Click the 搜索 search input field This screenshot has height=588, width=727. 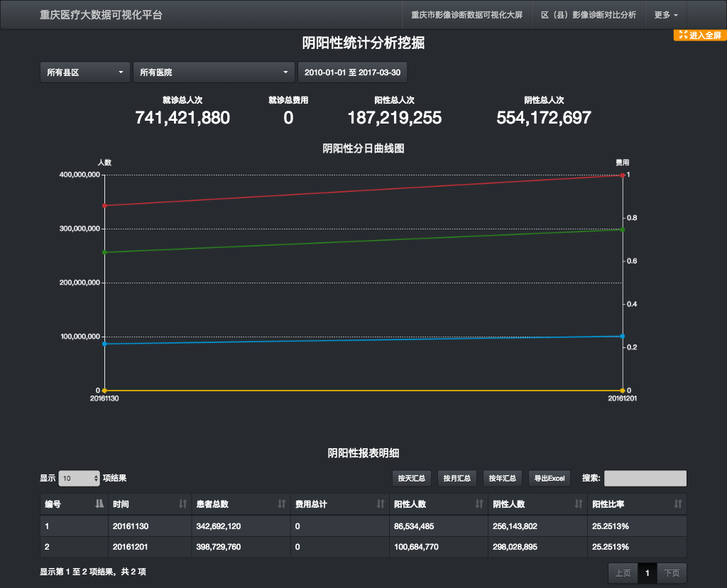pyautogui.click(x=645, y=479)
